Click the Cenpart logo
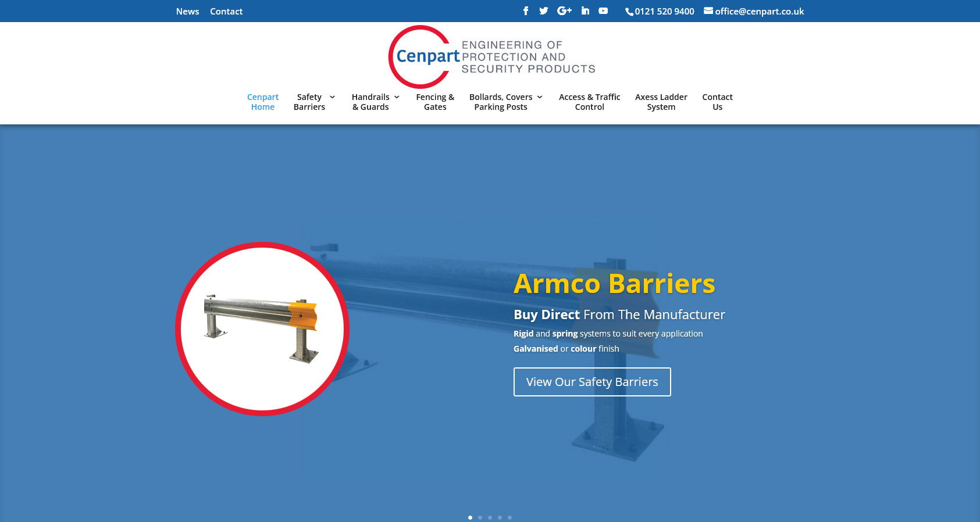The width and height of the screenshot is (980, 522). pos(491,57)
